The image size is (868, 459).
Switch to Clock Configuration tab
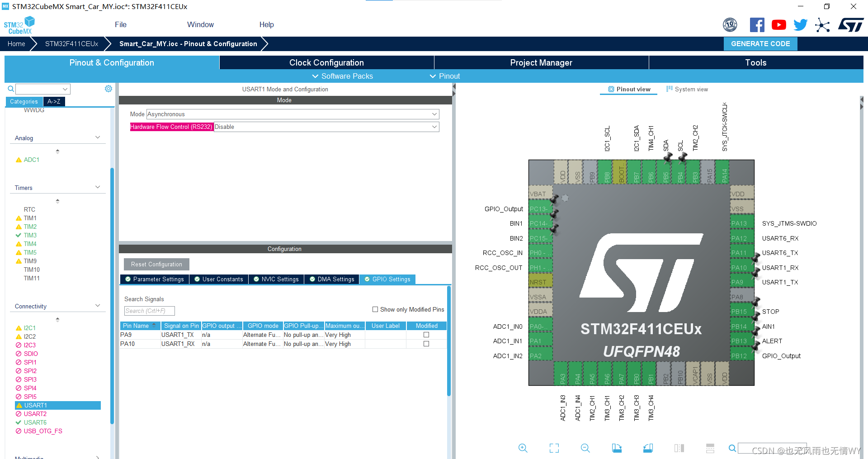(x=326, y=62)
